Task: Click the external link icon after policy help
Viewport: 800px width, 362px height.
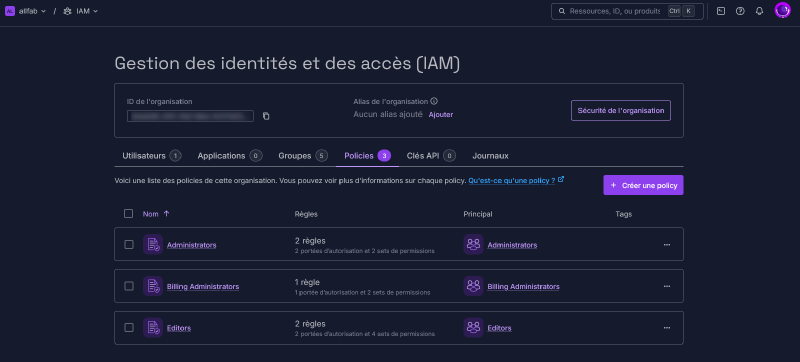Action: 561,179
